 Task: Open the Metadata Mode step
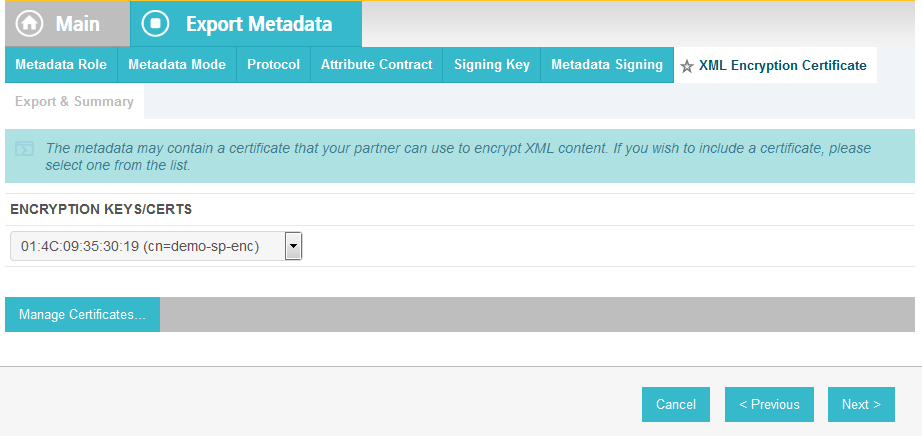pyautogui.click(x=177, y=65)
